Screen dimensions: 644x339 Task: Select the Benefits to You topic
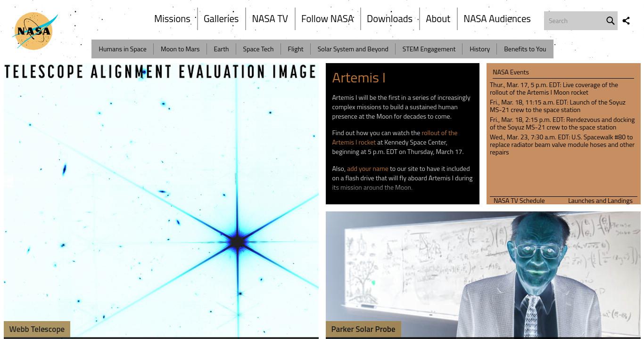pyautogui.click(x=525, y=49)
